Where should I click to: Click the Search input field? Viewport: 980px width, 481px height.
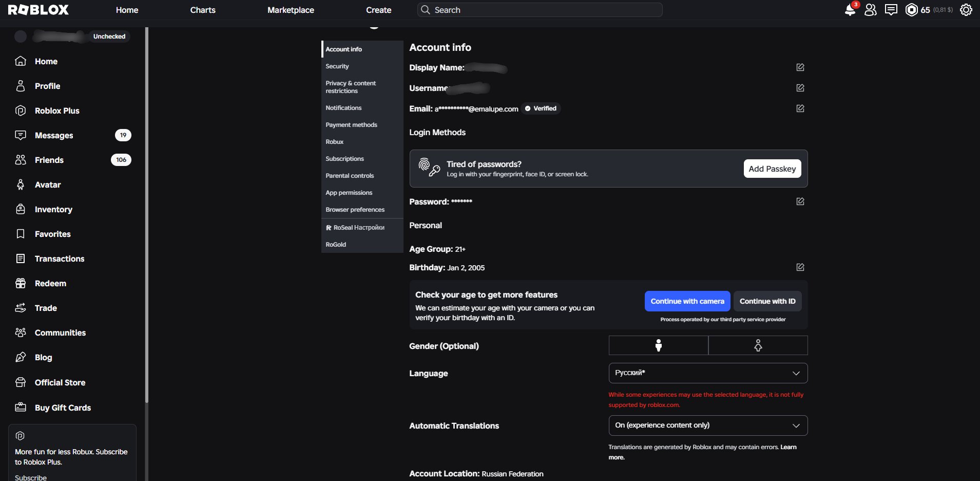coord(540,10)
